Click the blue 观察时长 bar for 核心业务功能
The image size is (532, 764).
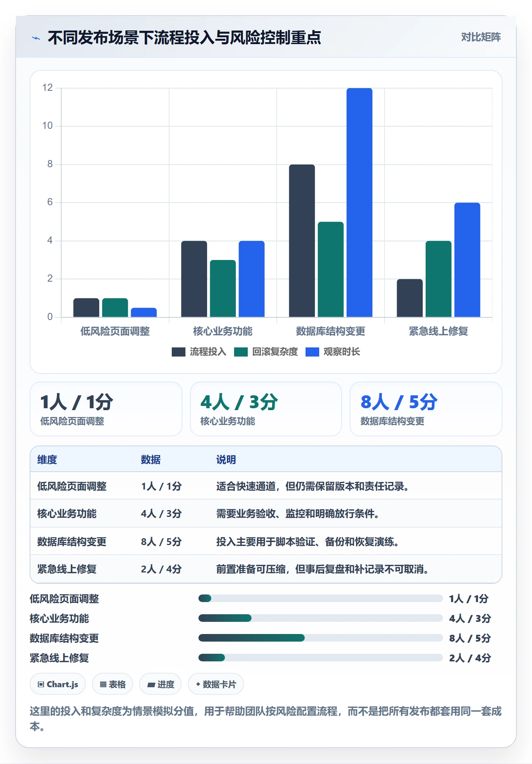tap(252, 279)
